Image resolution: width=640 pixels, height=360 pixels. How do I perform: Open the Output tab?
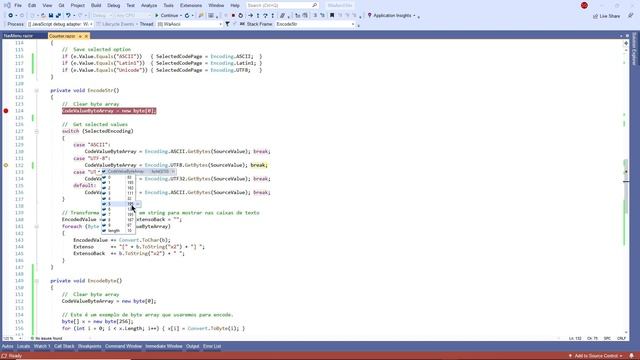193,347
